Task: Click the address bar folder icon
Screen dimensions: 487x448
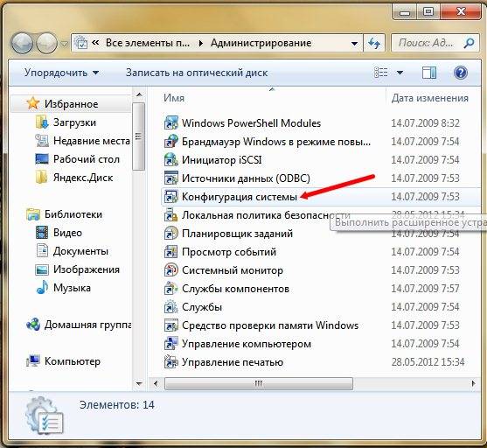Action: (x=81, y=43)
